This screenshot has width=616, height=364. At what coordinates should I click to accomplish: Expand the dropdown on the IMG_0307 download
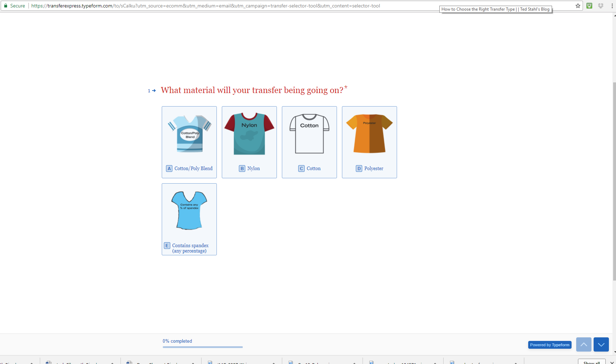click(x=273, y=363)
